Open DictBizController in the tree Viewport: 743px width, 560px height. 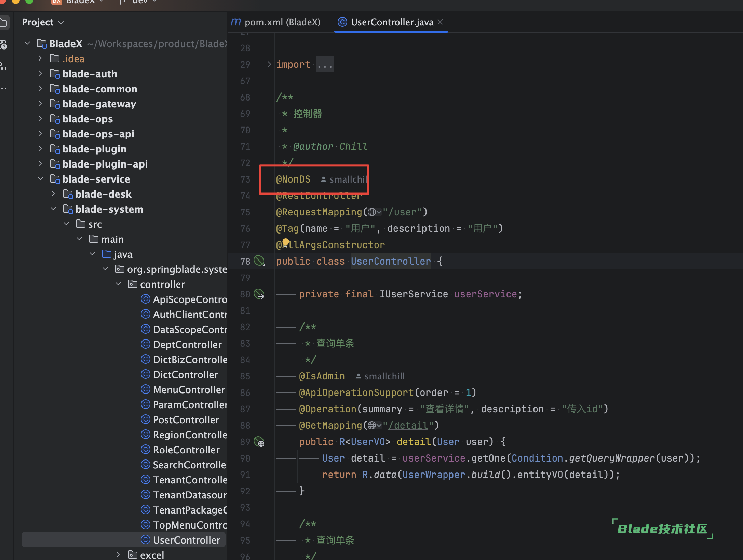[x=184, y=360]
